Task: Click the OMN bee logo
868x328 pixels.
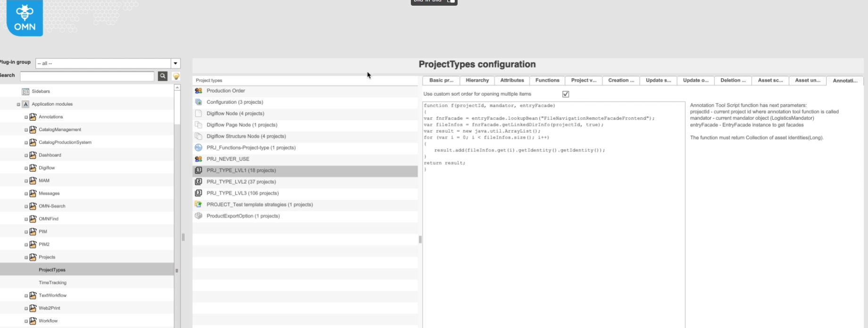Action: [x=25, y=18]
